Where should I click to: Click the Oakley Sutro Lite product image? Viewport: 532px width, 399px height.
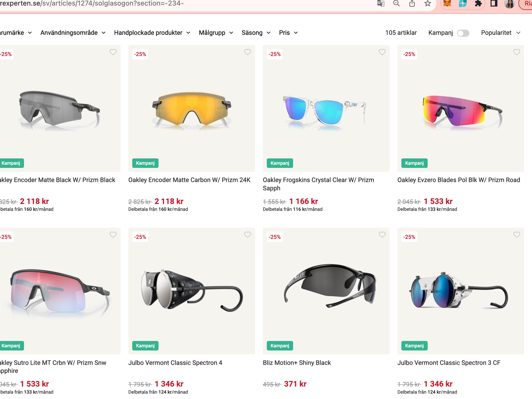pyautogui.click(x=60, y=291)
